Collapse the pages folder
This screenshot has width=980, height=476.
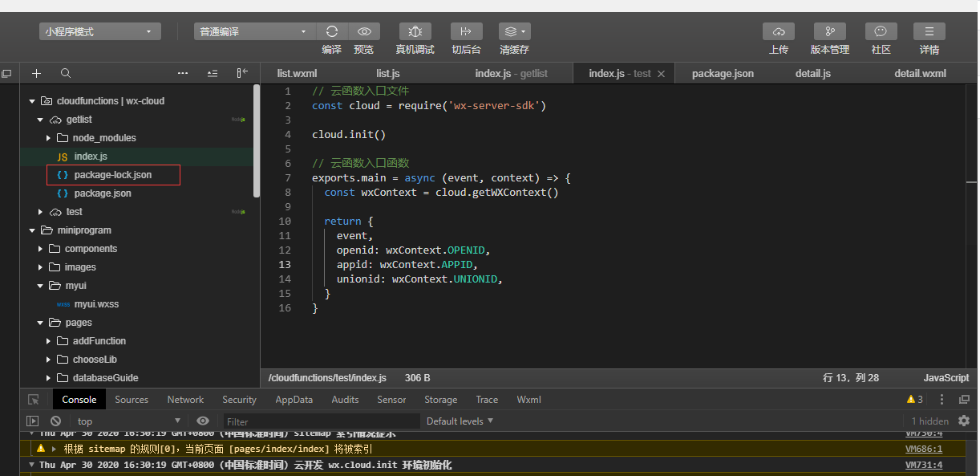41,323
